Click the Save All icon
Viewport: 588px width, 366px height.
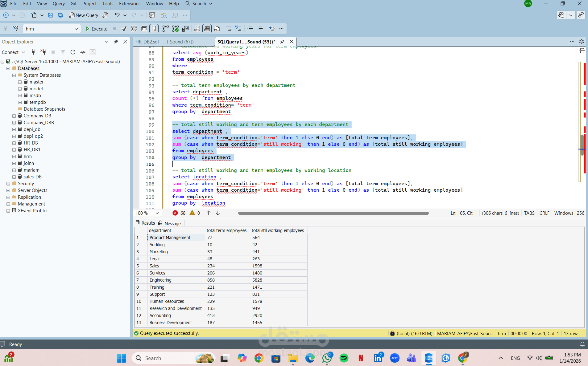pyautogui.click(x=60, y=15)
